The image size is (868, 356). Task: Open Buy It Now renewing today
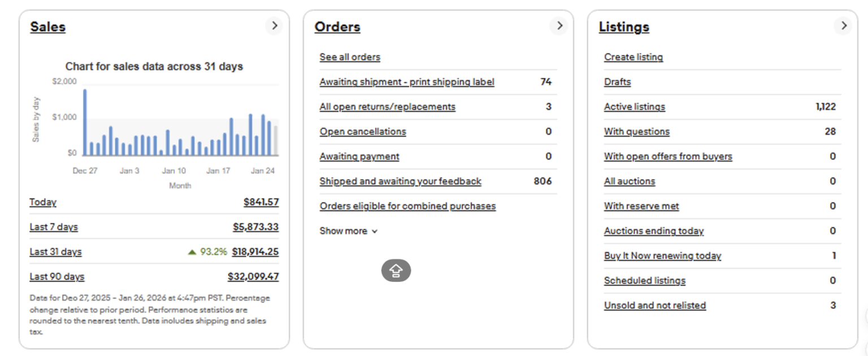point(662,256)
